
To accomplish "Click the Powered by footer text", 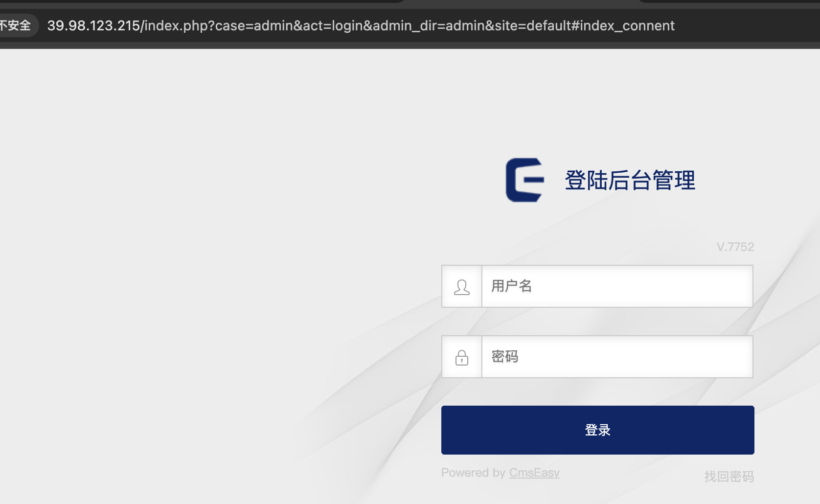I will (x=473, y=473).
